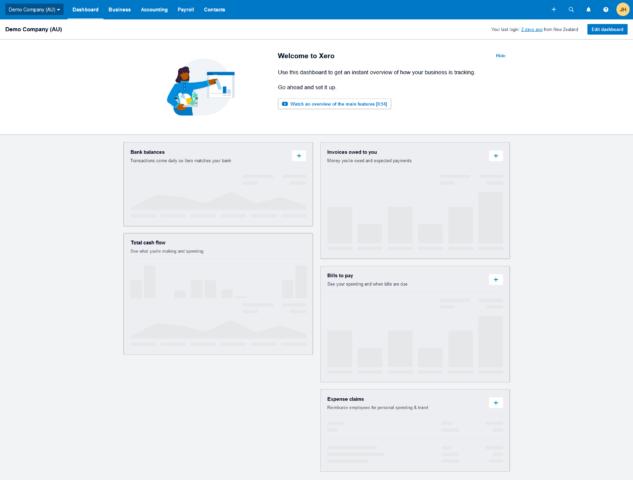Expand the Demo Company (AU) organisation dropdown

(34, 9)
